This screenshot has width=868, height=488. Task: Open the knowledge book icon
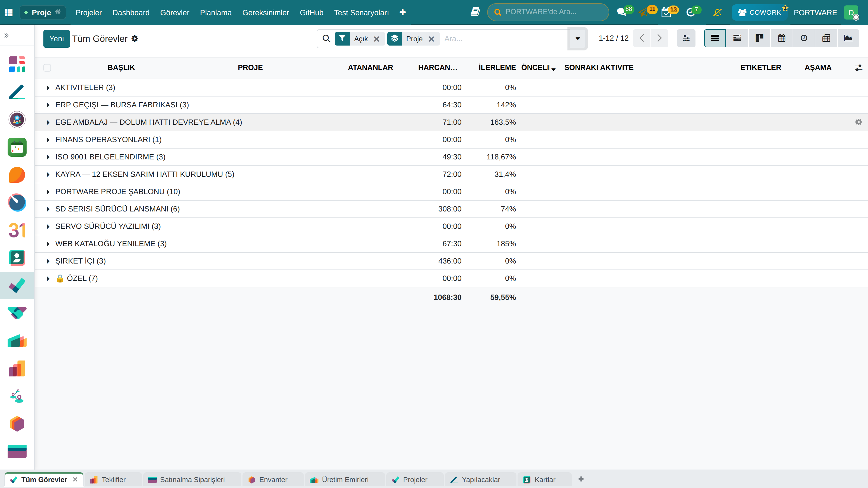point(475,12)
